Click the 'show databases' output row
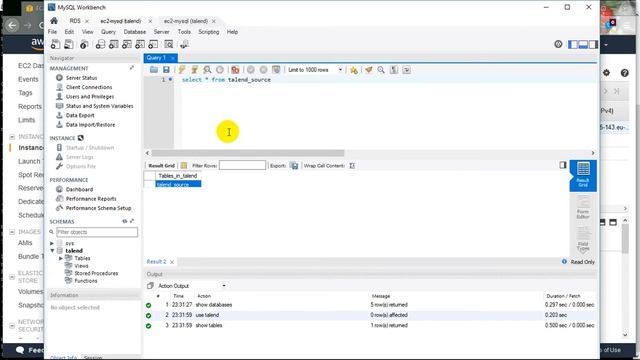 [370, 304]
